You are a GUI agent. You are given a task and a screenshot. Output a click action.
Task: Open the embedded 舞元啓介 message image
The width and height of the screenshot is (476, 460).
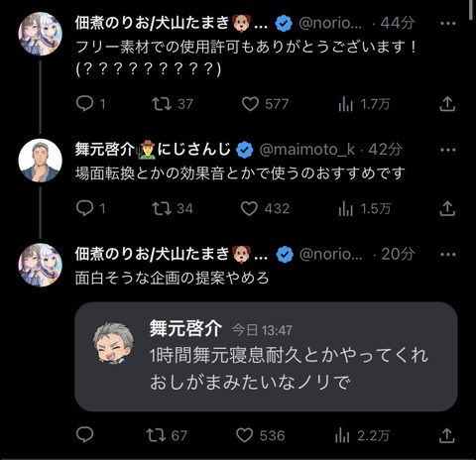coord(266,357)
